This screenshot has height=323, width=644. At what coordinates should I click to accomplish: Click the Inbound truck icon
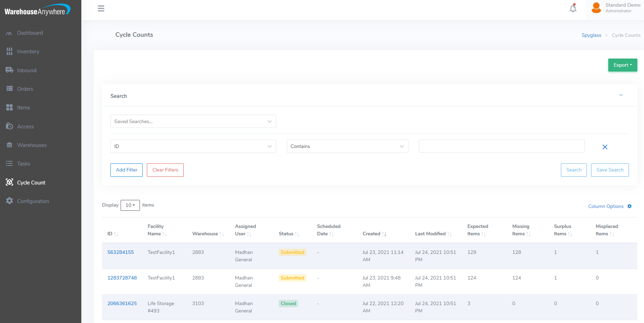(9, 70)
